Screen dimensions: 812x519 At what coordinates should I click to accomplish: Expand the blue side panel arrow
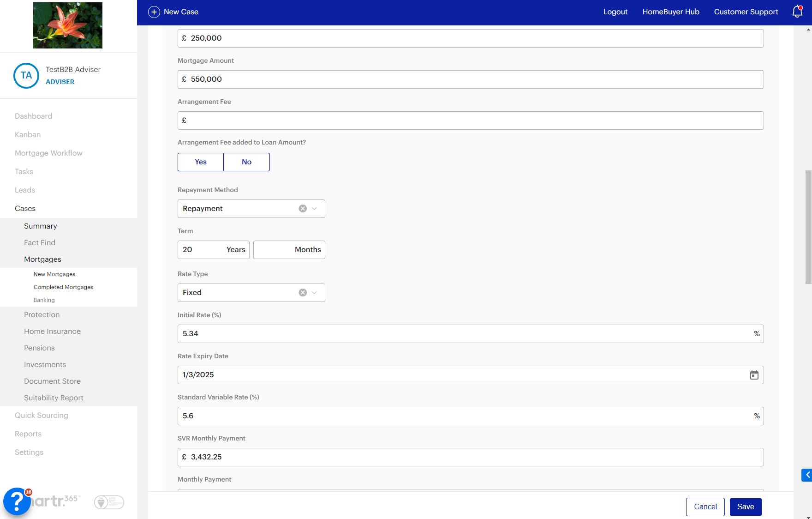tap(807, 475)
